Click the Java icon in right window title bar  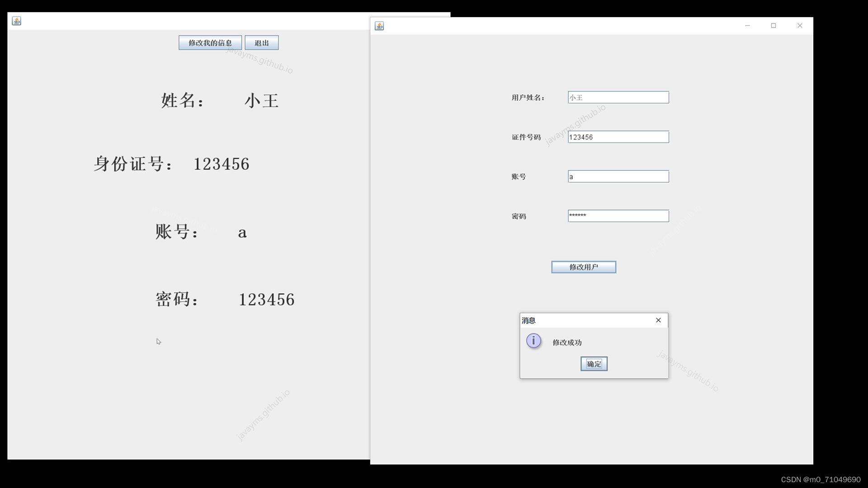[x=379, y=26]
